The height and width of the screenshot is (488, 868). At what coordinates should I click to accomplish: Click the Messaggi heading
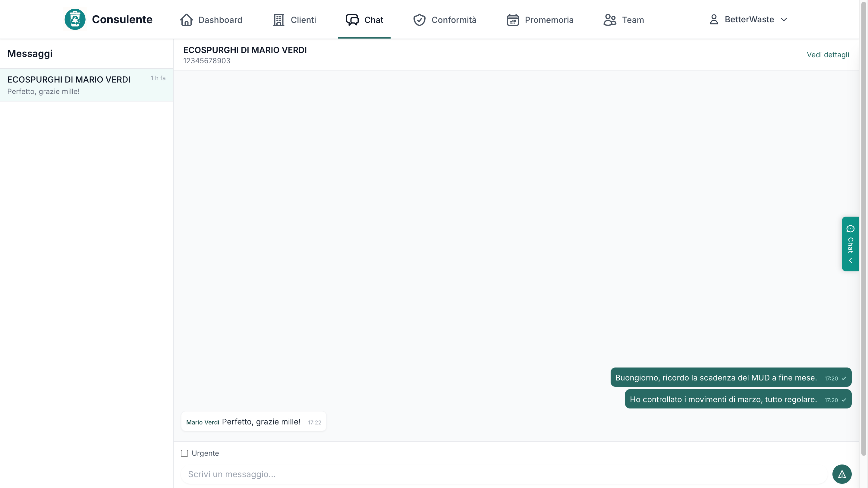[x=30, y=54]
